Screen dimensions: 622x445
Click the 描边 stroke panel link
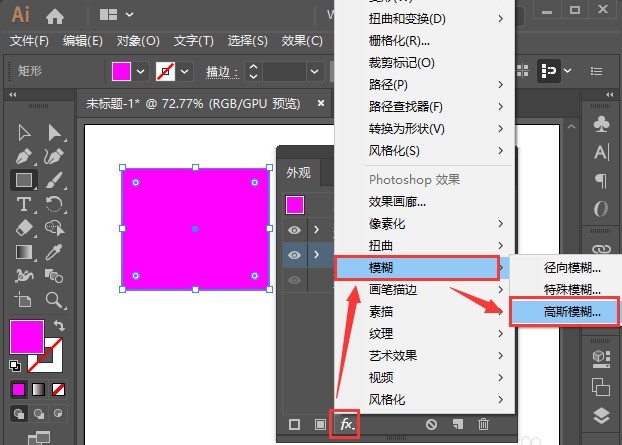[222, 72]
